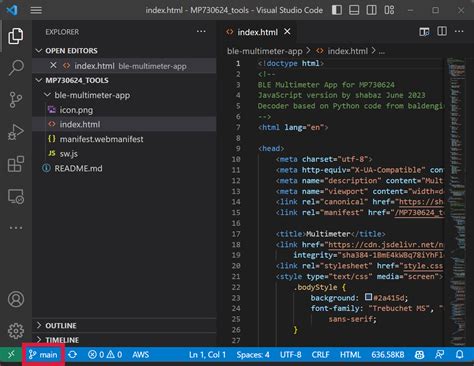Open a remote window from status bar
Image resolution: width=474 pixels, height=366 pixels.
(x=11, y=354)
